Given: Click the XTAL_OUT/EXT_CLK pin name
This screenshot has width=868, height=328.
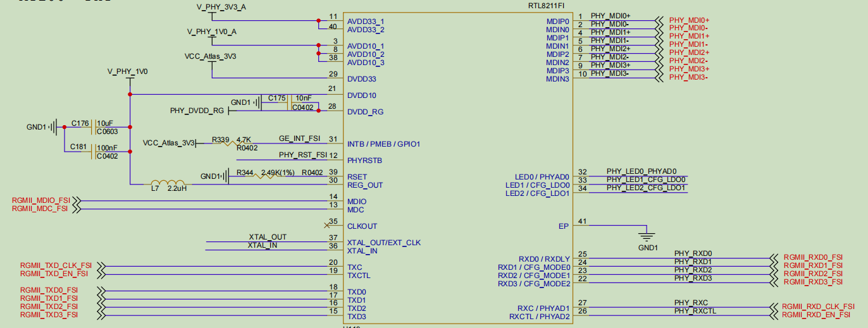Looking at the screenshot, I should [x=384, y=243].
